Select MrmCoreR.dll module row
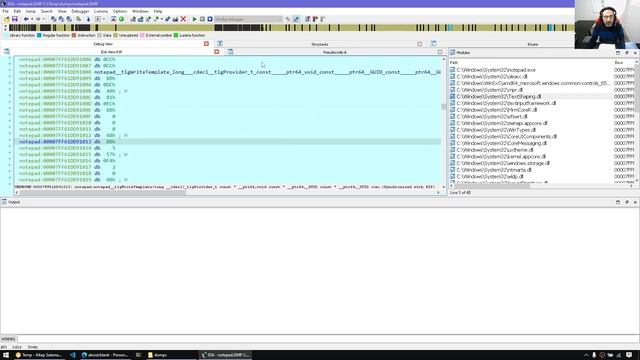This screenshot has height=360, width=640. [543, 110]
